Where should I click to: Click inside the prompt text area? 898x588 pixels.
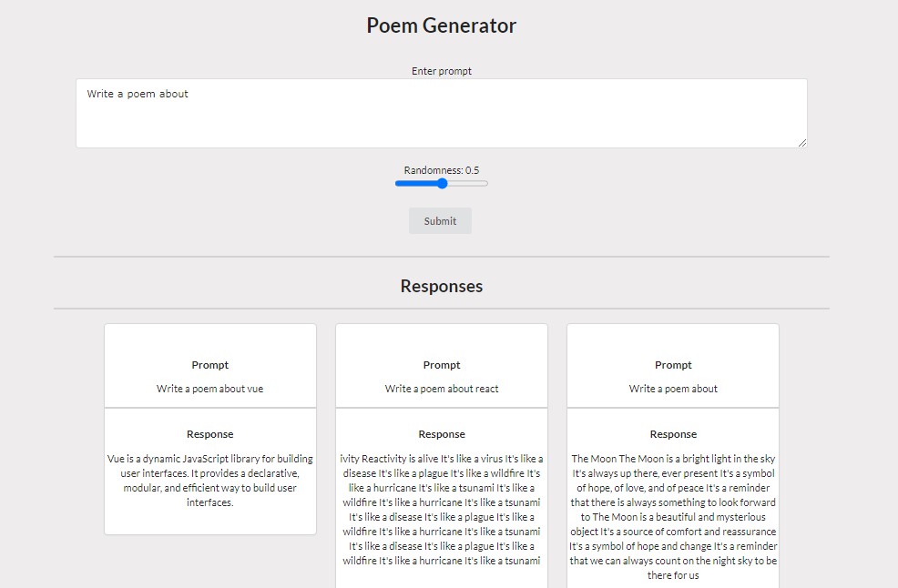[x=441, y=114]
